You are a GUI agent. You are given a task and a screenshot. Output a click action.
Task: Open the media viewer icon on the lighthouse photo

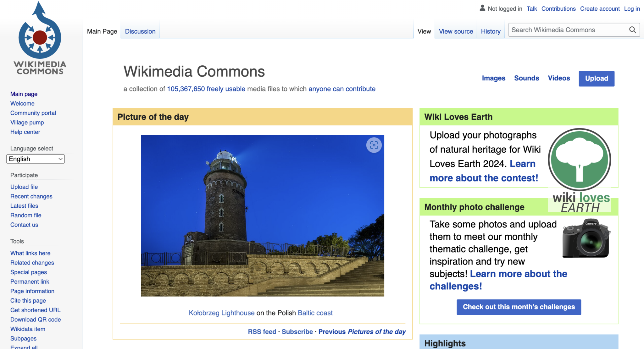[x=374, y=145]
